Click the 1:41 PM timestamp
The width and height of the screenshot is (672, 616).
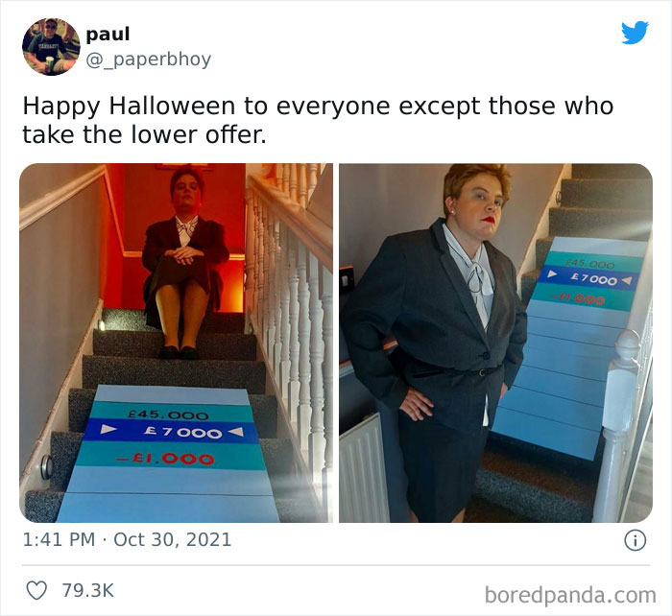coord(59,540)
